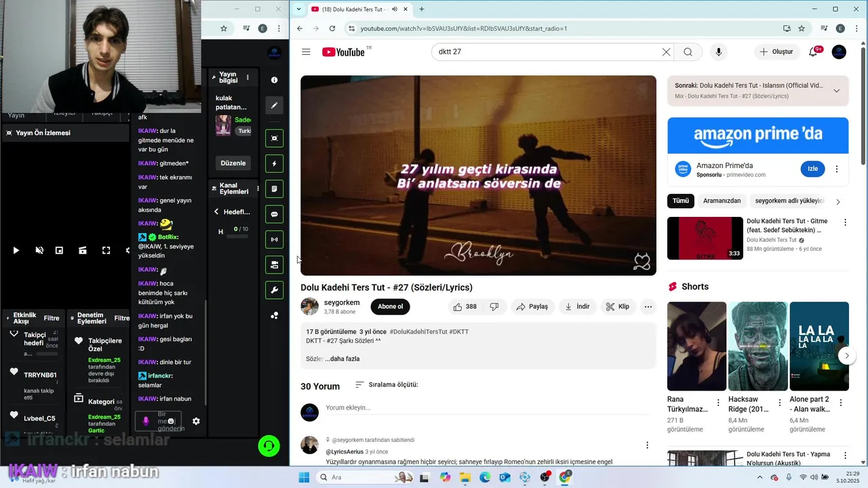Go to YouTube home via the logo

344,52
